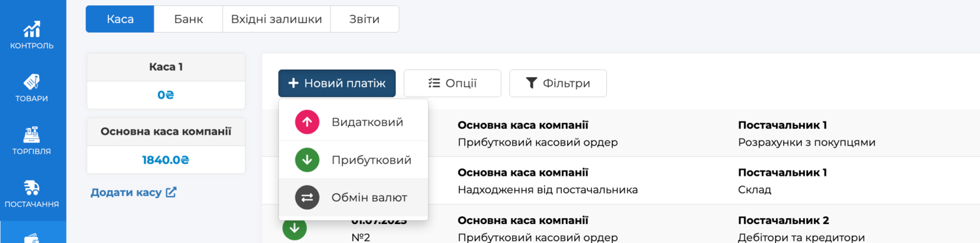Image resolution: width=980 pixels, height=243 pixels.
Task: Click the Додати касу link
Action: 133,192
